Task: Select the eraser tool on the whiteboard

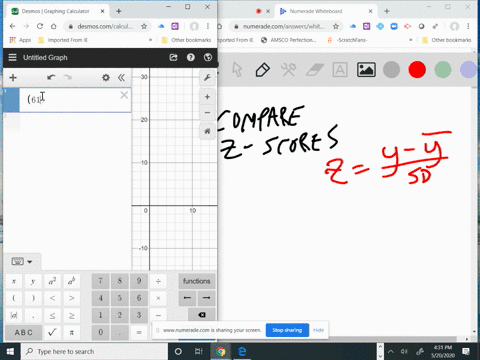Action: pos(314,70)
